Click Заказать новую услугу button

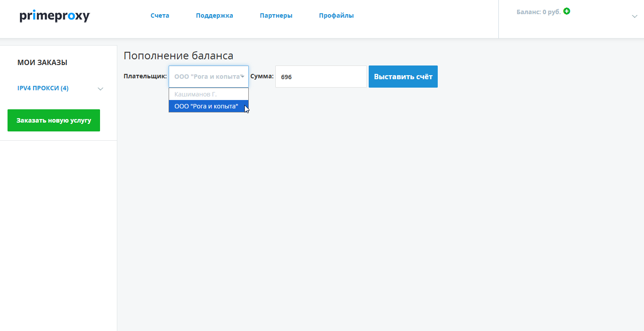pyautogui.click(x=54, y=120)
